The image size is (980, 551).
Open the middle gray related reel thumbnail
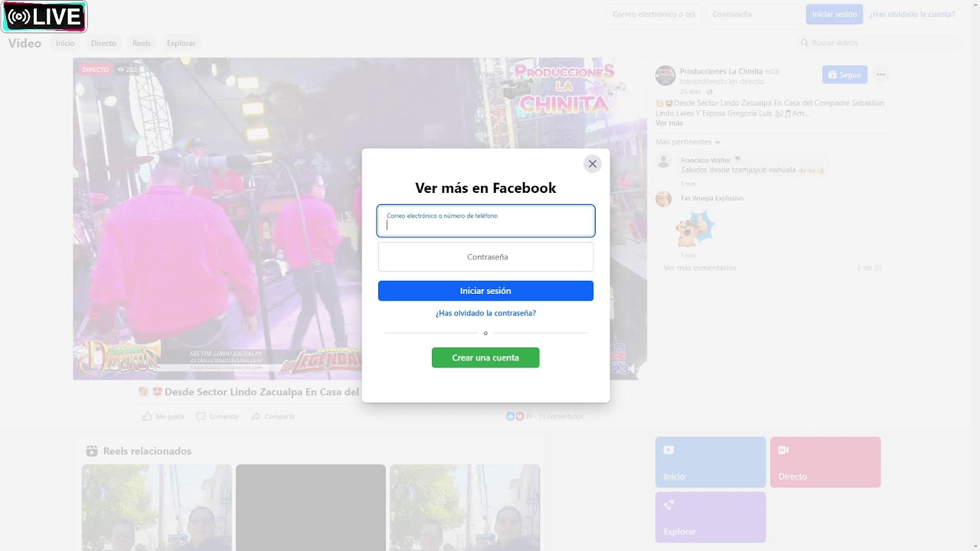(x=311, y=507)
